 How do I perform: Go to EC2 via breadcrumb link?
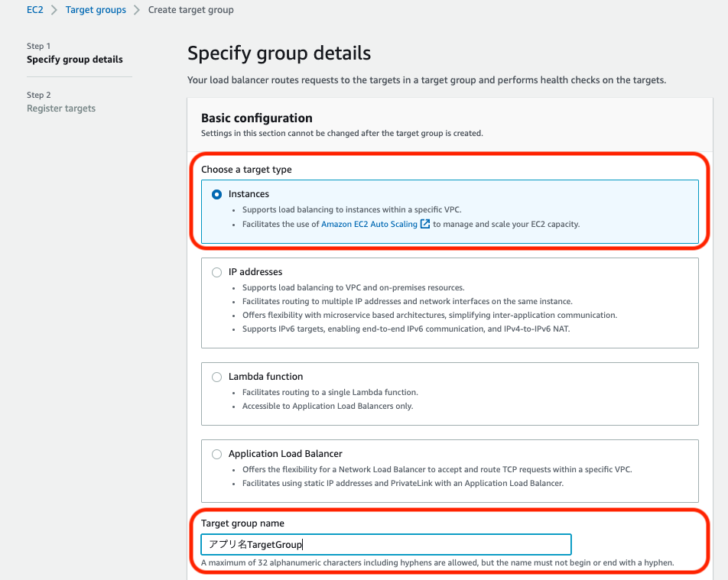pos(35,10)
